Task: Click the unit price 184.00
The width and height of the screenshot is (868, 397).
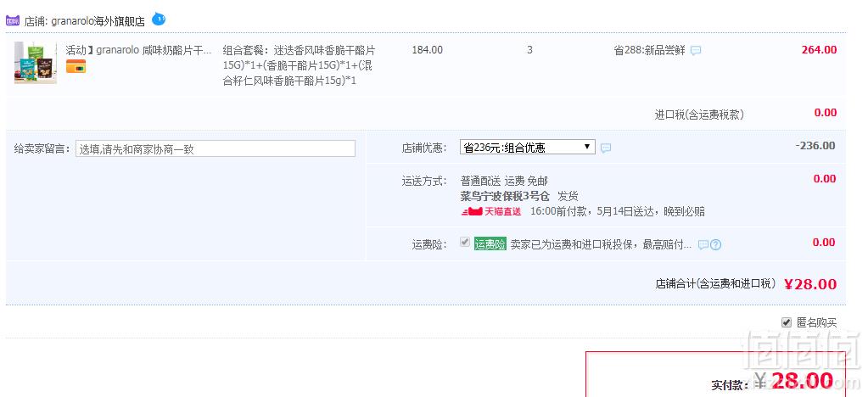Action: pyautogui.click(x=428, y=50)
